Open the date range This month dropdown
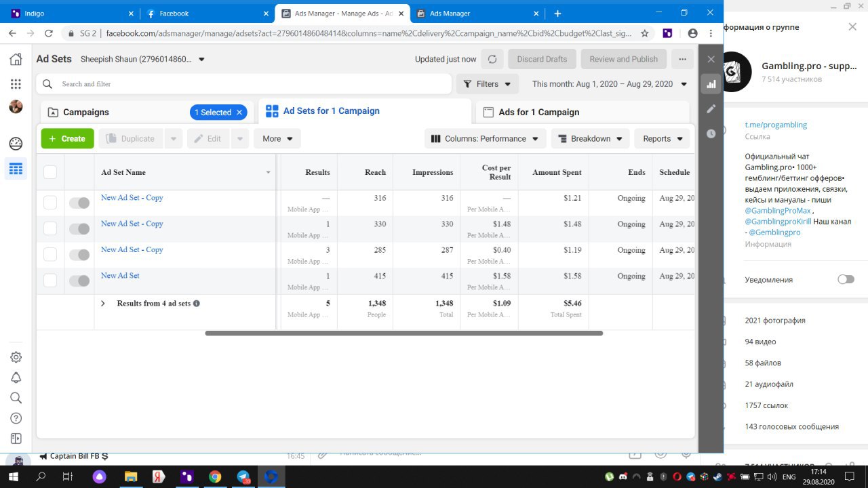 coord(608,84)
